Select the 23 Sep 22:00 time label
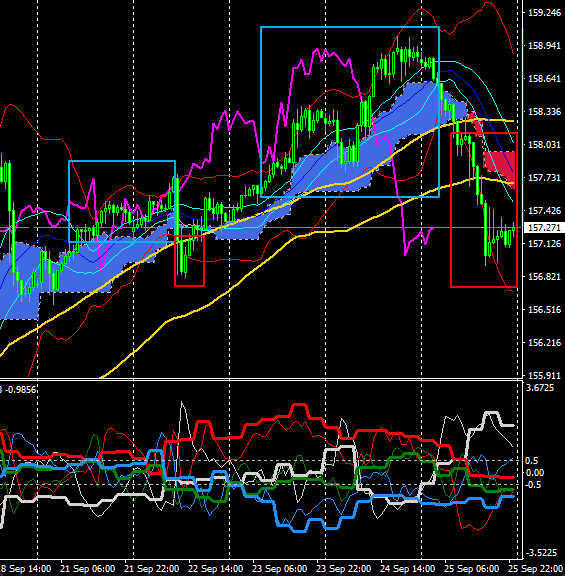Viewport: 565px width, 576px height. [x=343, y=569]
